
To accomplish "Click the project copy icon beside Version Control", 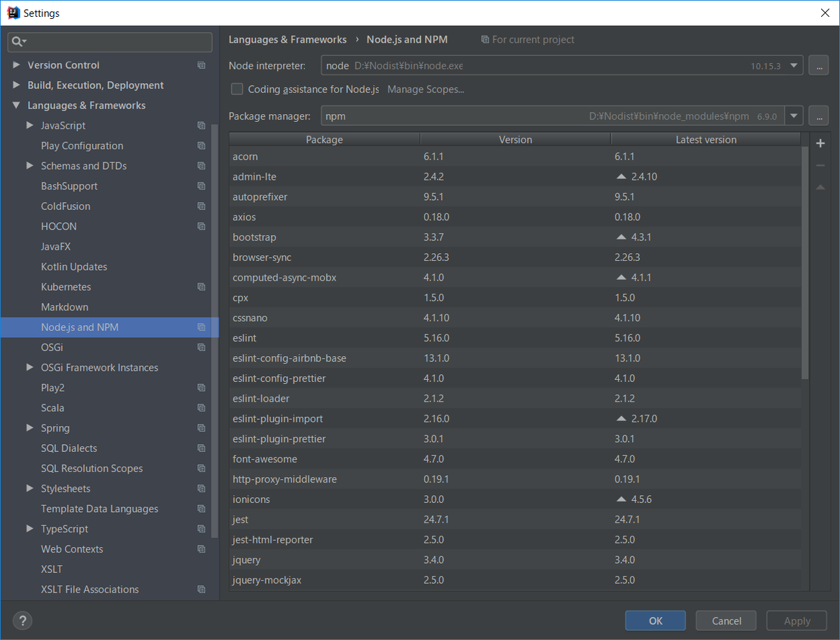I will [x=202, y=65].
